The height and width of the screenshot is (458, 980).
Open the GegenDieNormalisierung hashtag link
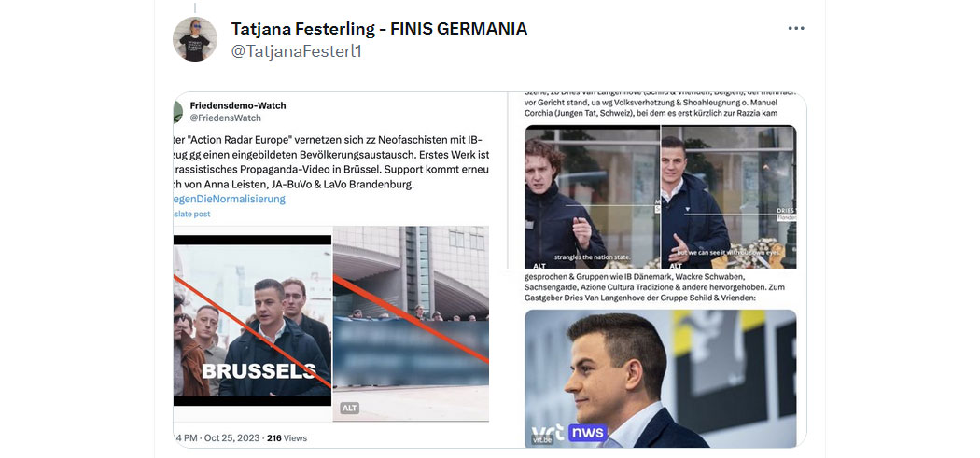tap(230, 199)
